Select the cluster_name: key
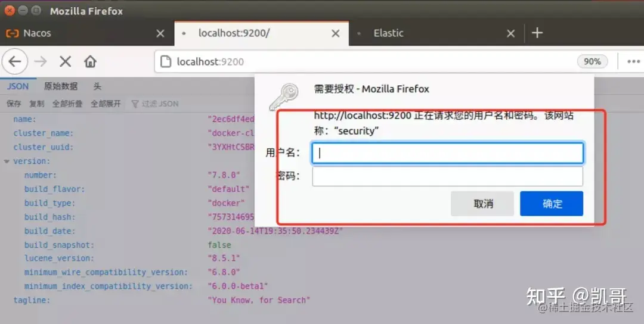Screen dimensions: 644x324 pos(43,133)
